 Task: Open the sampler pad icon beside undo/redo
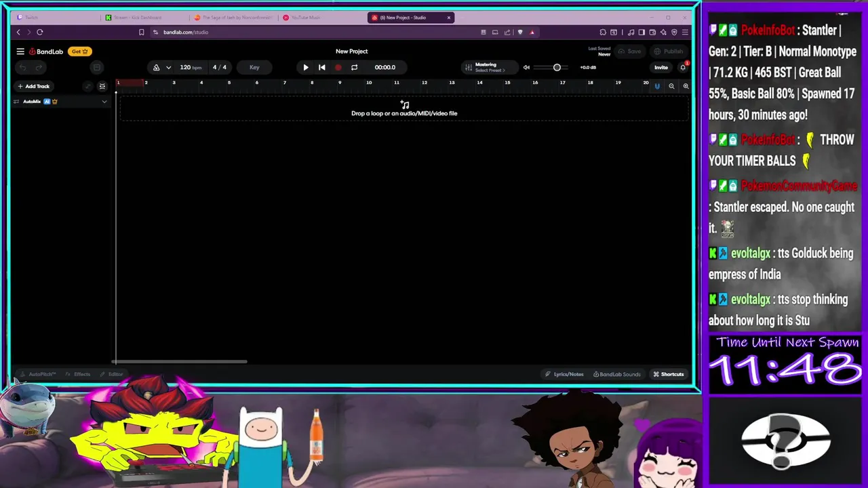(x=97, y=67)
